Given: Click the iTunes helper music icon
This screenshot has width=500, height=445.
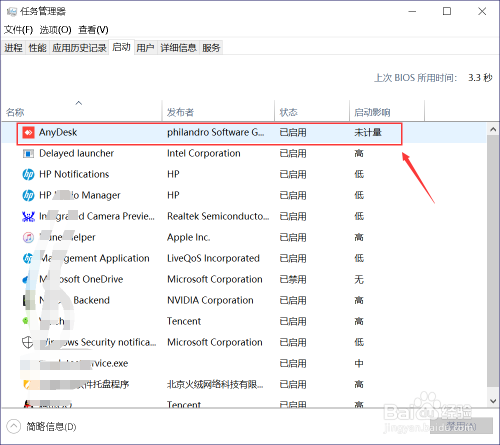Looking at the screenshot, I should click(28, 237).
